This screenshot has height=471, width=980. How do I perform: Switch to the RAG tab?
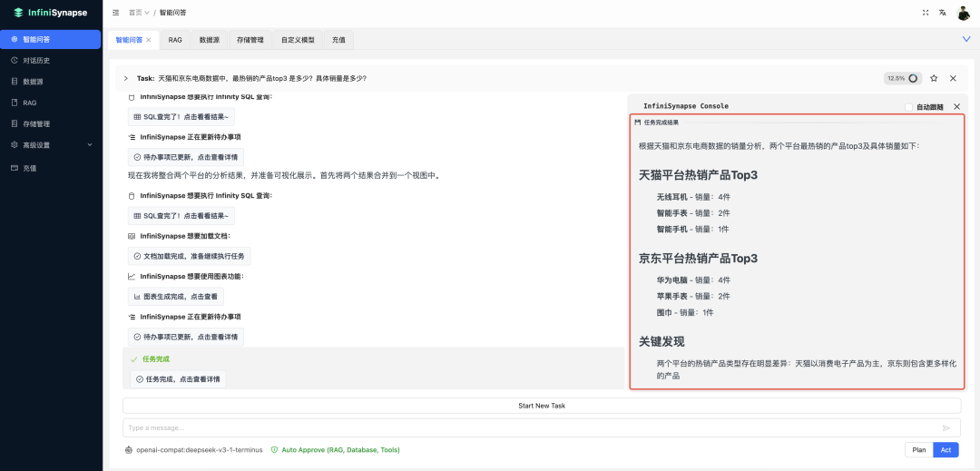pos(175,40)
